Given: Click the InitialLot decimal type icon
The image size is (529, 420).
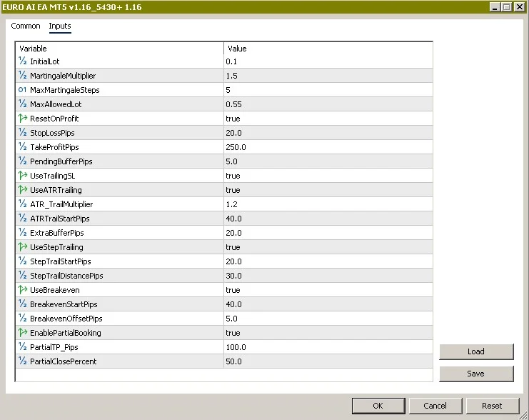Looking at the screenshot, I should click(x=23, y=61).
